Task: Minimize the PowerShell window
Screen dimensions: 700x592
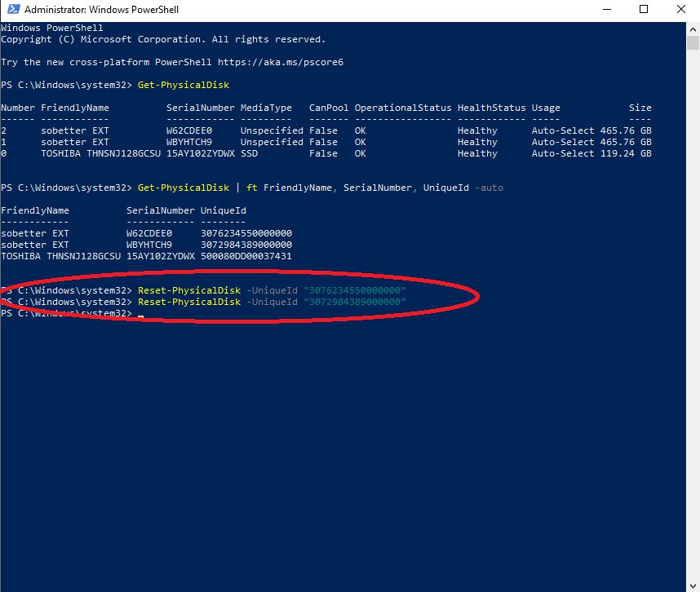Action: [606, 10]
